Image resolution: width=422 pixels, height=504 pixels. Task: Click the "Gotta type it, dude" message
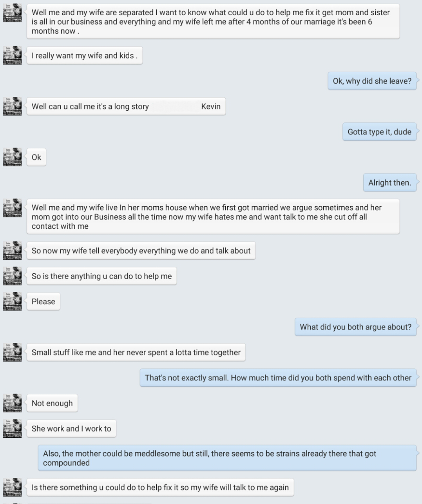pos(379,132)
